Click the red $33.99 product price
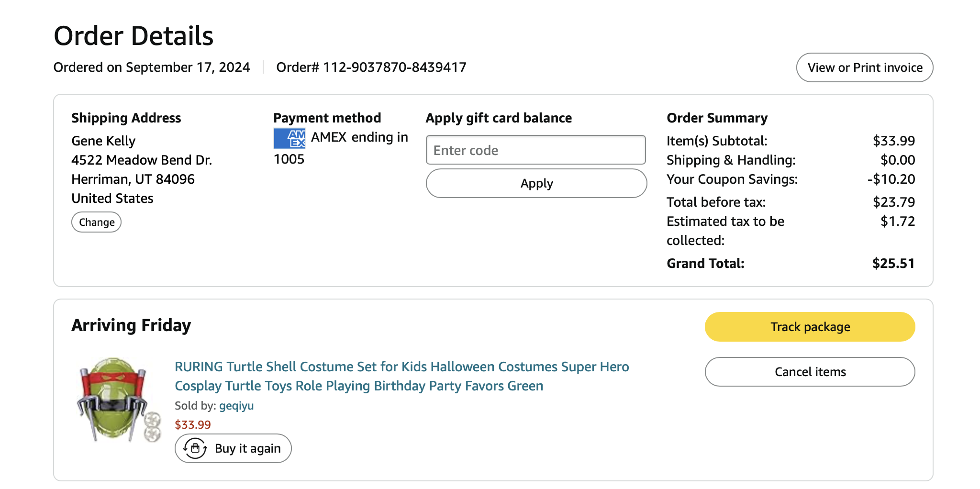980x489 pixels. [193, 425]
